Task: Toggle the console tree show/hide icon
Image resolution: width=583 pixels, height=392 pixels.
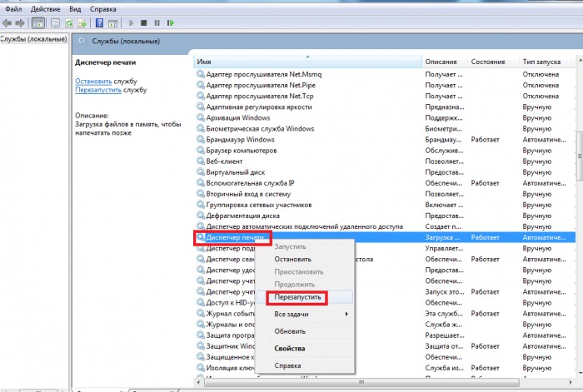Action: pos(37,22)
